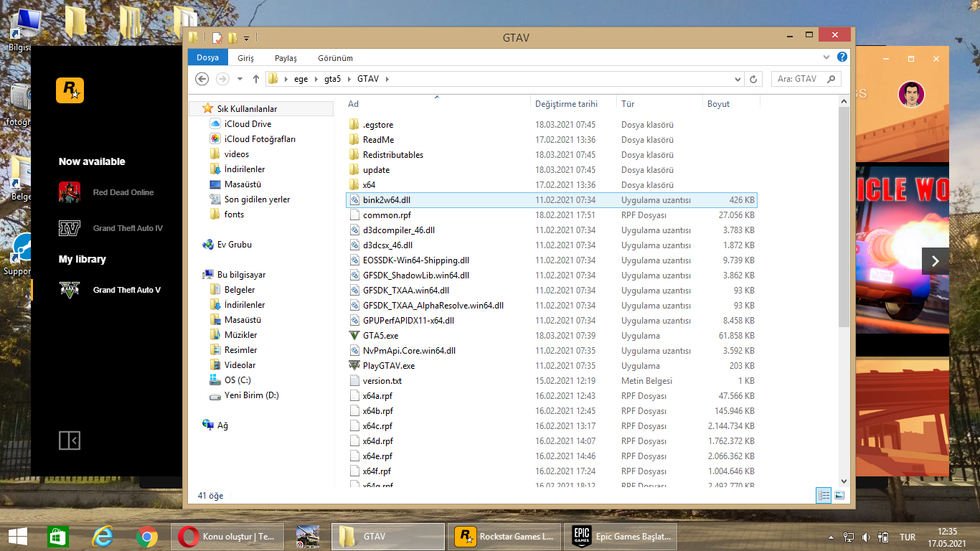This screenshot has width=980, height=551.
Task: Go back in the GTAV Explorer window
Action: point(202,79)
